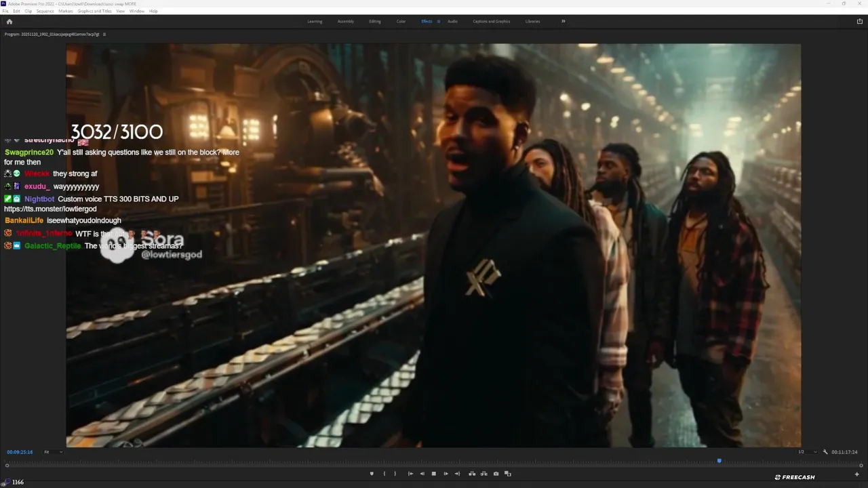Click the Lift button
This screenshot has width=868, height=488.
click(472, 474)
